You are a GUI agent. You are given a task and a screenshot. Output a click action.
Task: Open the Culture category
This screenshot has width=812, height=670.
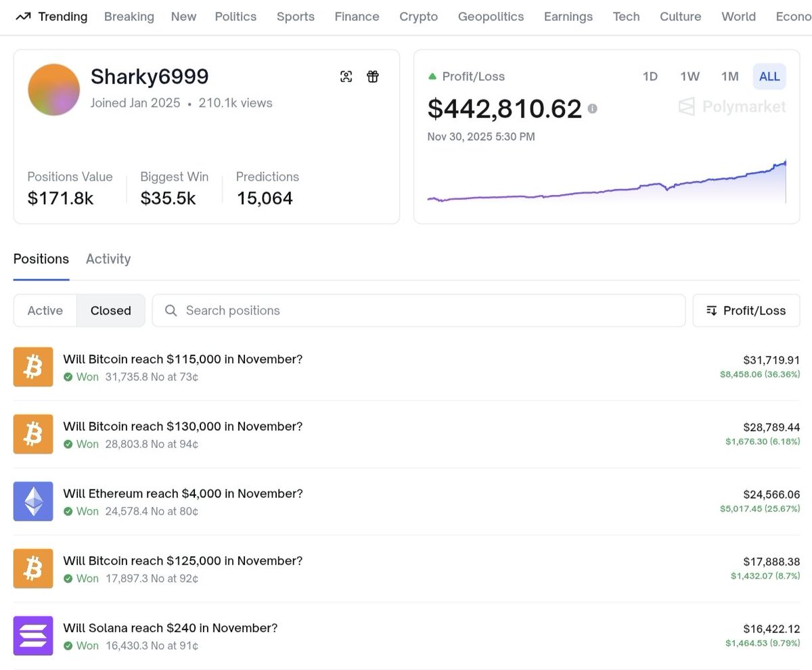[x=681, y=16]
